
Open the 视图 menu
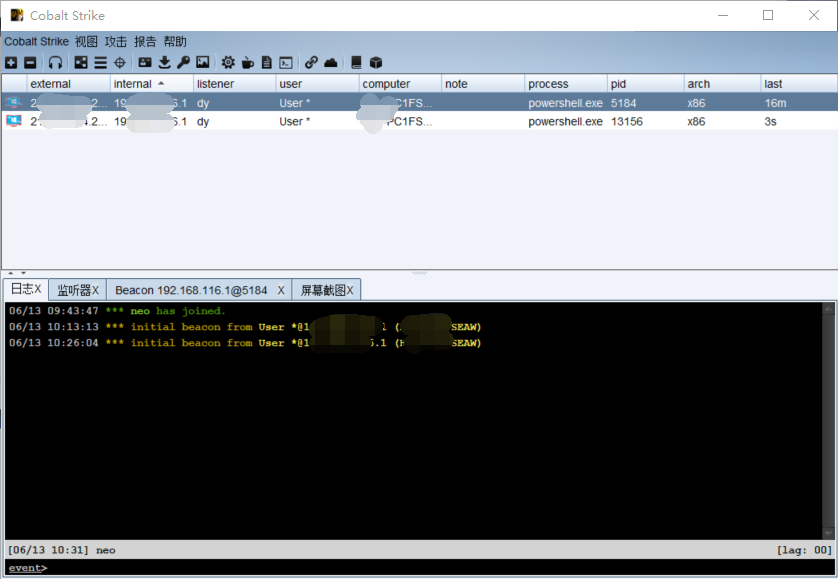(86, 42)
